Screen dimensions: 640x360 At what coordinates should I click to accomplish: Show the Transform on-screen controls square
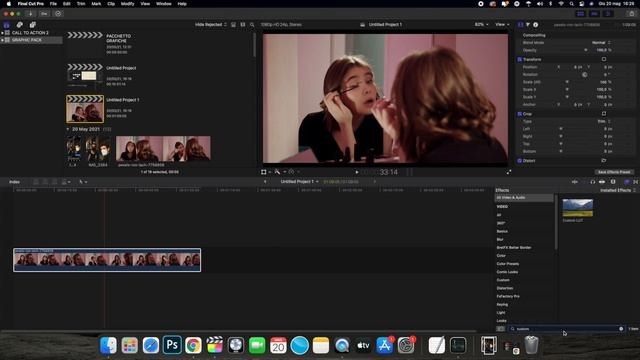point(604,59)
